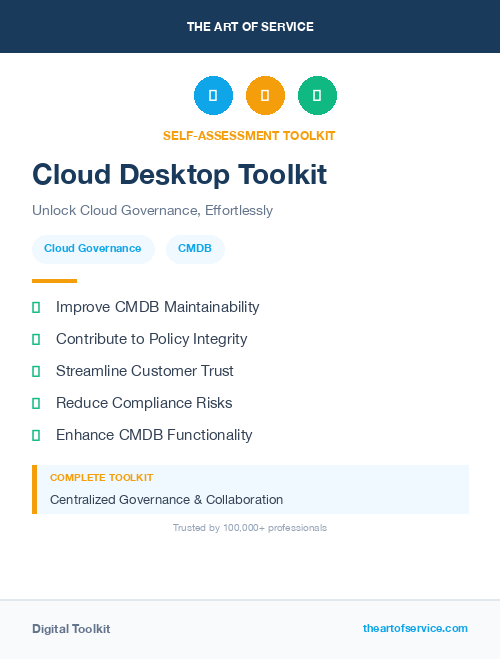Click the Contribute to Policy Integrity text
The height and width of the screenshot is (659, 500).
pyautogui.click(x=152, y=339)
